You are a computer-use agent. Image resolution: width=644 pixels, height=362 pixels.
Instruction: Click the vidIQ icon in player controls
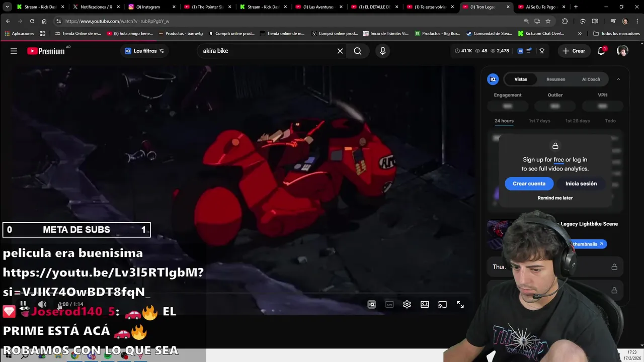click(x=371, y=304)
